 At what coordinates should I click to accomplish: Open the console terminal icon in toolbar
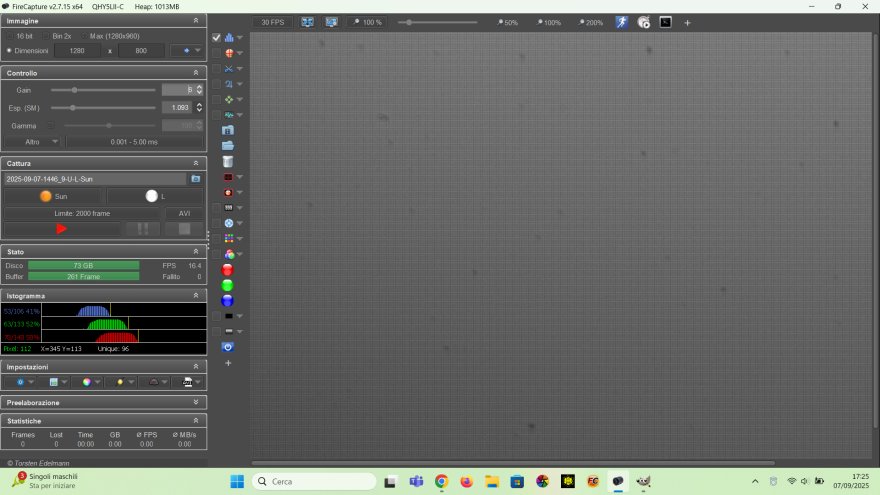pyautogui.click(x=665, y=22)
